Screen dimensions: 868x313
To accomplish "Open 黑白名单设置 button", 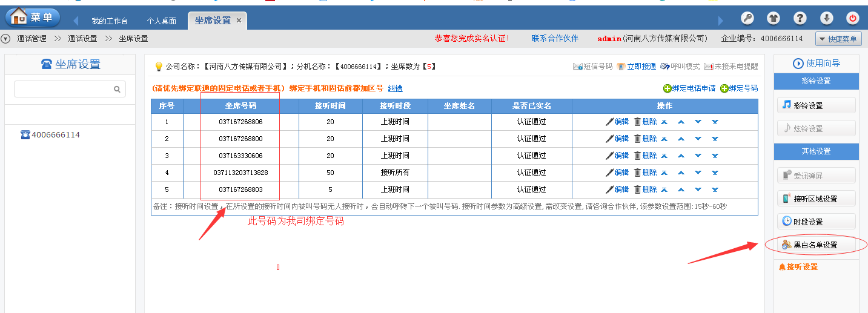I will pos(816,245).
